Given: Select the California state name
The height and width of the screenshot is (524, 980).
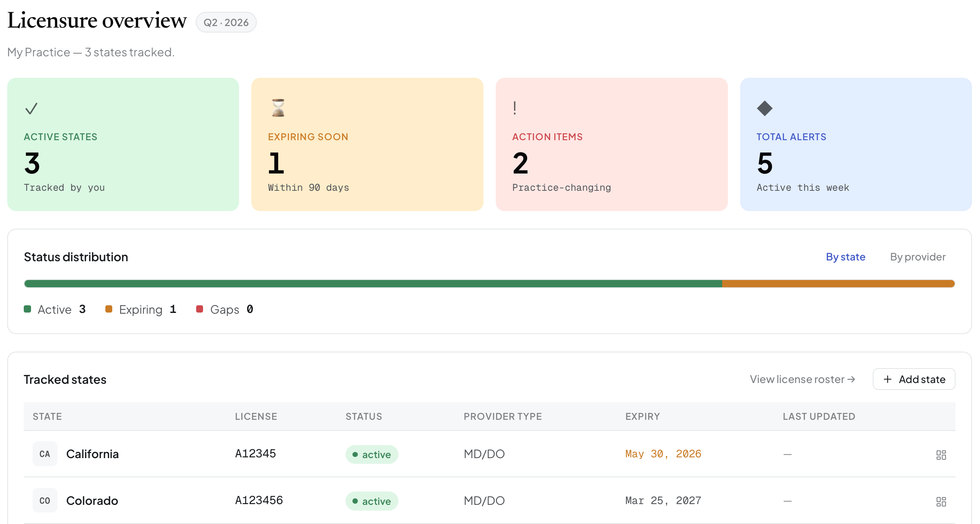Looking at the screenshot, I should point(92,454).
